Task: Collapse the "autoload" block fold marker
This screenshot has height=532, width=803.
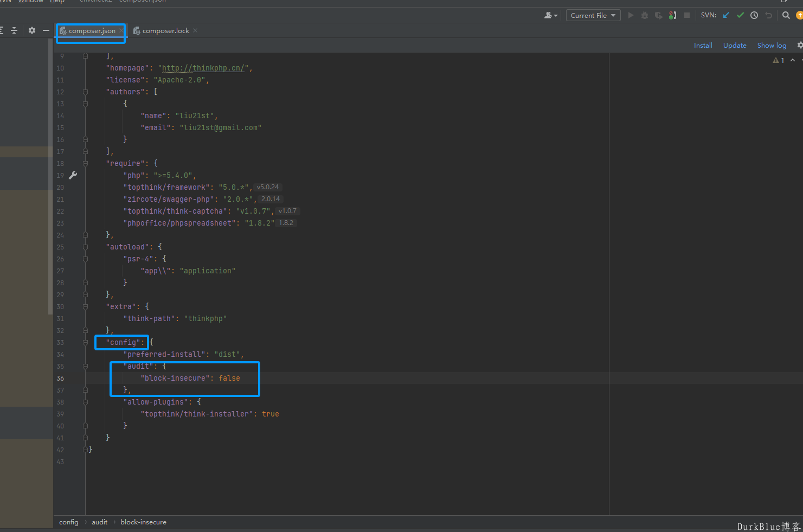Action: coord(85,247)
